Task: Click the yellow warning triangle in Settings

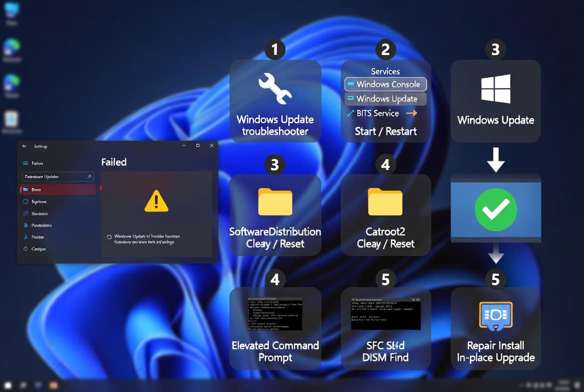Action: pos(156,201)
